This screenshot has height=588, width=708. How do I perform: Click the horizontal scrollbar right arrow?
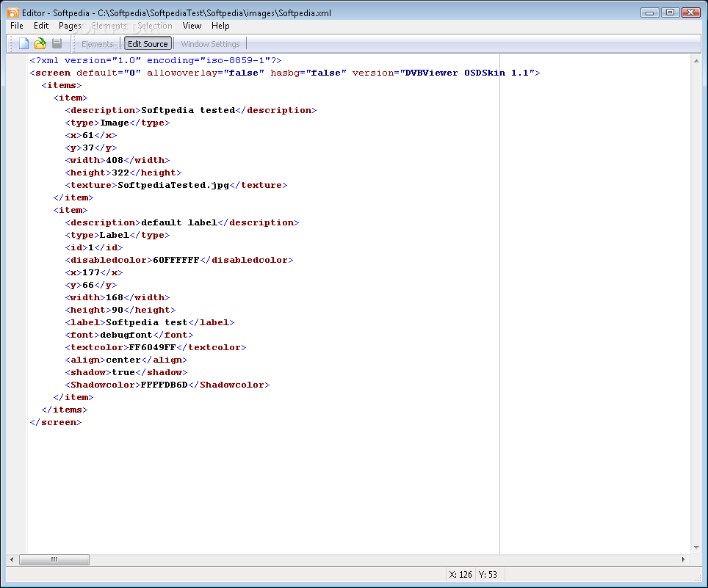pos(684,559)
